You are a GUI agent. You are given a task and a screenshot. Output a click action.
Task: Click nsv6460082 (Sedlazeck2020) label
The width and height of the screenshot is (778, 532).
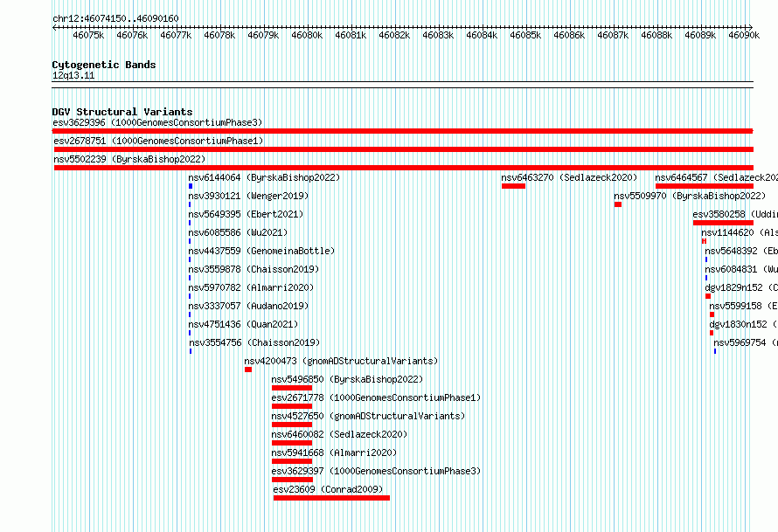pyautogui.click(x=339, y=434)
